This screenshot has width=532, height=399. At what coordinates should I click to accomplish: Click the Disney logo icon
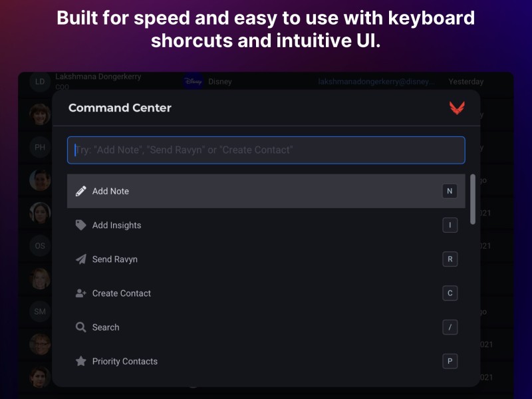pyautogui.click(x=193, y=81)
